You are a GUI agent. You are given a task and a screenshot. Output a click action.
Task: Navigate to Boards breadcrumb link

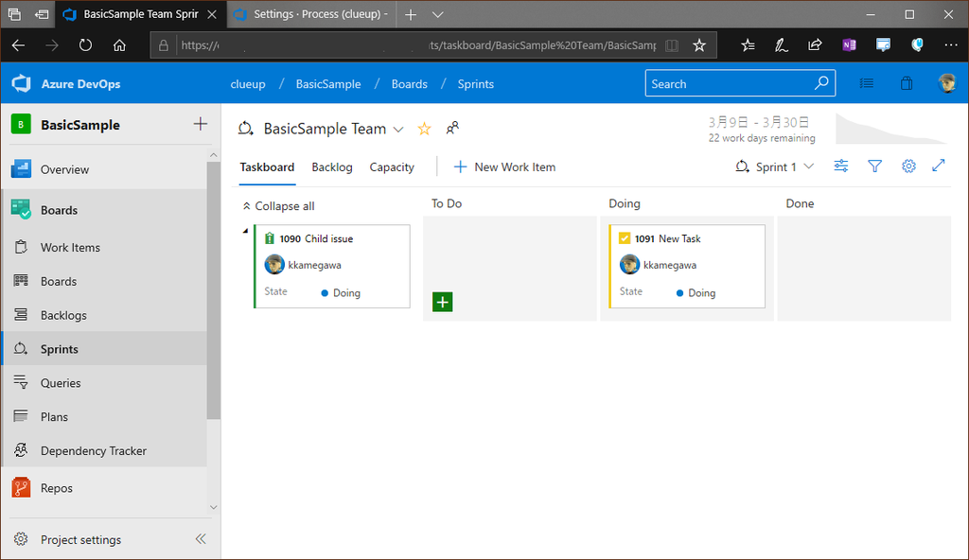409,84
